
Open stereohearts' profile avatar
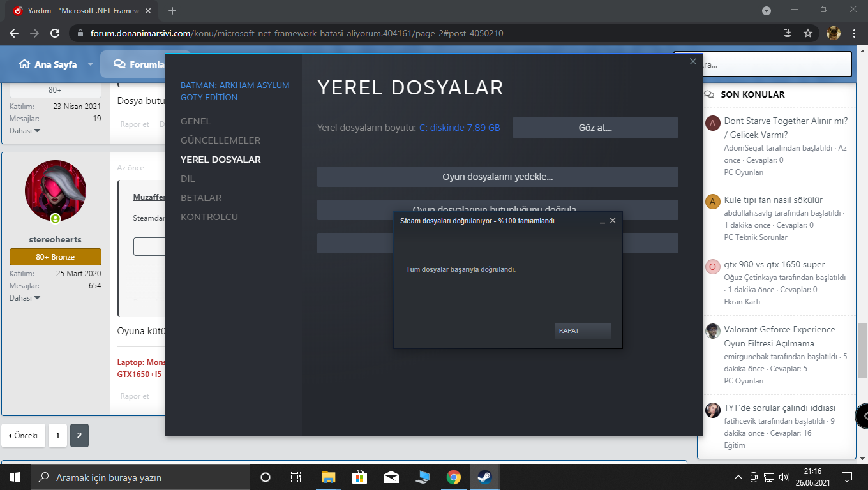click(56, 191)
